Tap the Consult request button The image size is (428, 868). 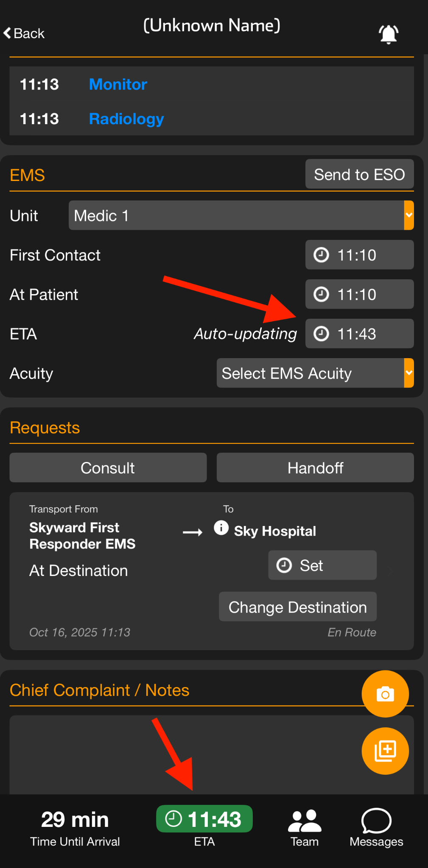coord(108,467)
